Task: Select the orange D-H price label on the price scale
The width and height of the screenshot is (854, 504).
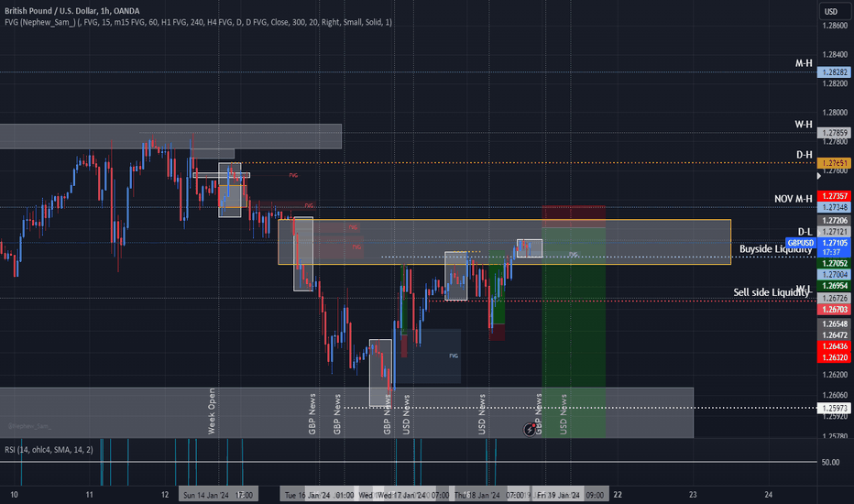Action: point(835,163)
